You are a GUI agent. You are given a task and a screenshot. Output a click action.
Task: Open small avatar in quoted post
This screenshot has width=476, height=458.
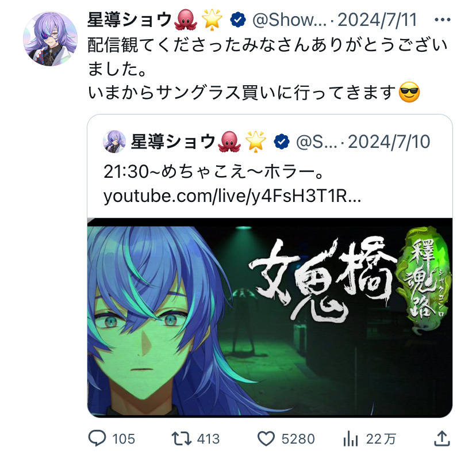(x=114, y=142)
